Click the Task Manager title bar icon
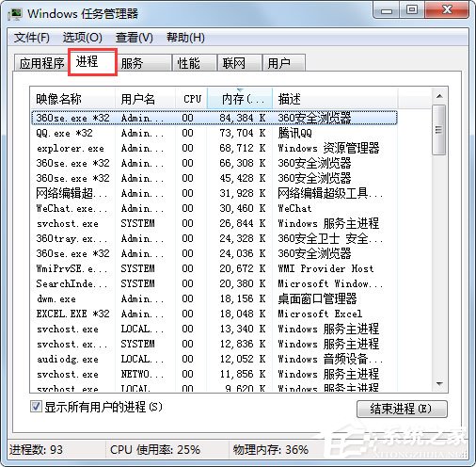The height and width of the screenshot is (467, 476). tap(15, 14)
